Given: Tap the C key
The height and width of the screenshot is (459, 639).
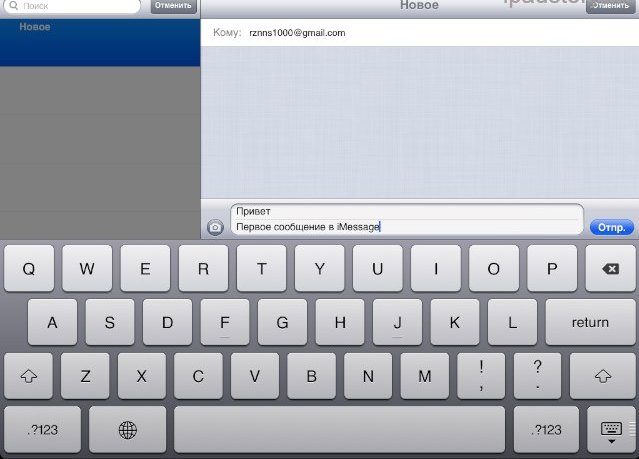Looking at the screenshot, I should pos(198,376).
